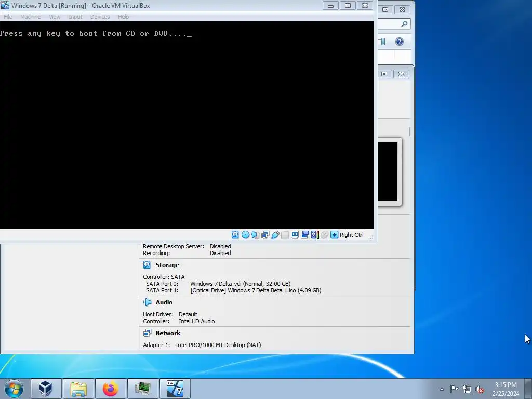
Task: Open the USB devices indicator in VM status bar
Action: (275, 235)
